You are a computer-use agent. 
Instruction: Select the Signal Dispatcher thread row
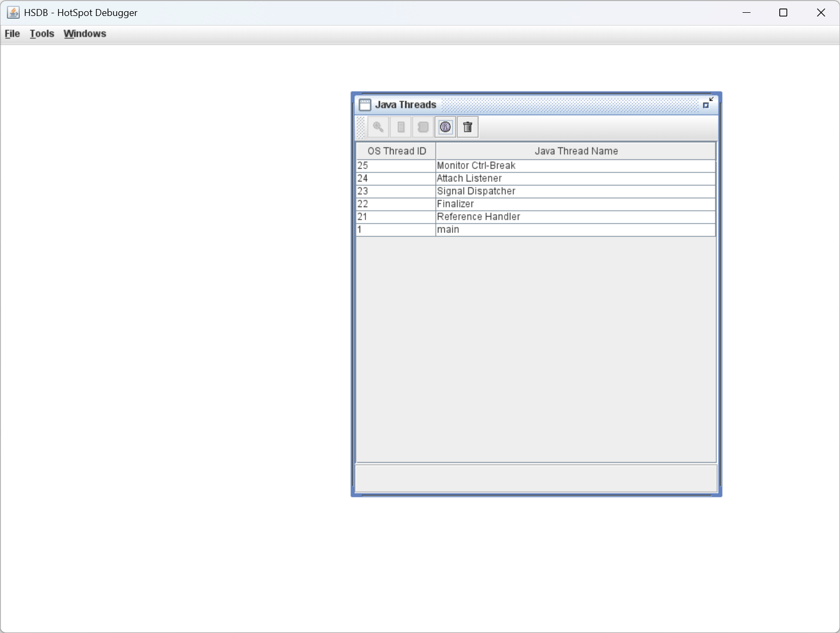[x=536, y=191]
